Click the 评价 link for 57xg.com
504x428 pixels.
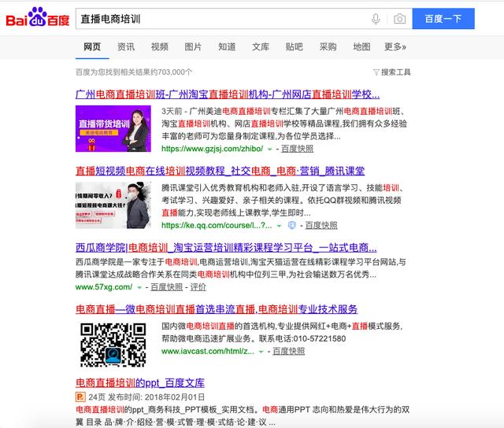(x=198, y=287)
